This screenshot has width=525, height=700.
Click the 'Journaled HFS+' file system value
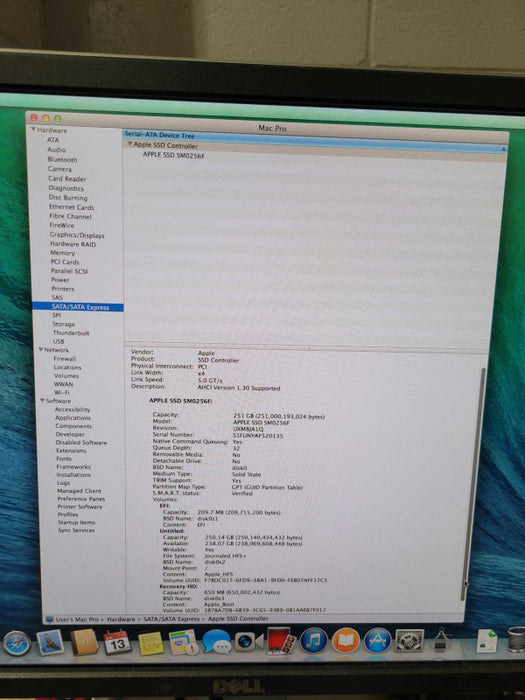[x=225, y=556]
